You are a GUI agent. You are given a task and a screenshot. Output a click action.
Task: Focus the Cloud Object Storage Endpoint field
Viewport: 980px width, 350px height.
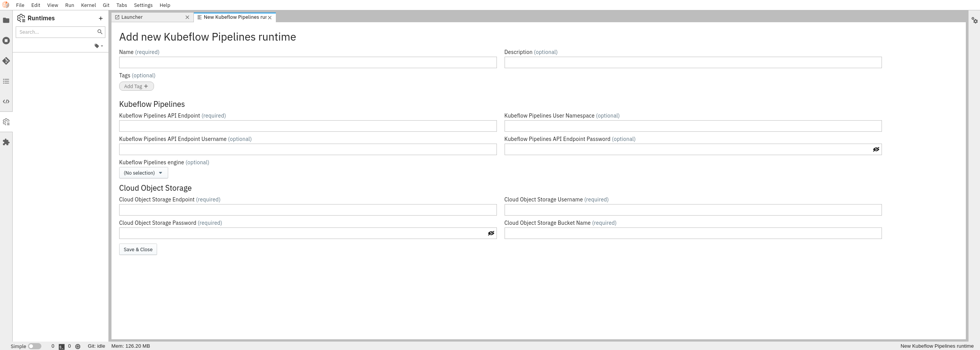point(308,210)
